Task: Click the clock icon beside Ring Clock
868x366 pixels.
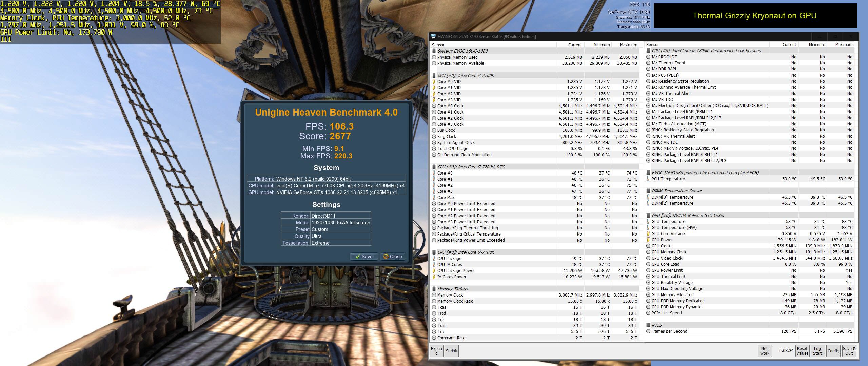Action: point(434,137)
